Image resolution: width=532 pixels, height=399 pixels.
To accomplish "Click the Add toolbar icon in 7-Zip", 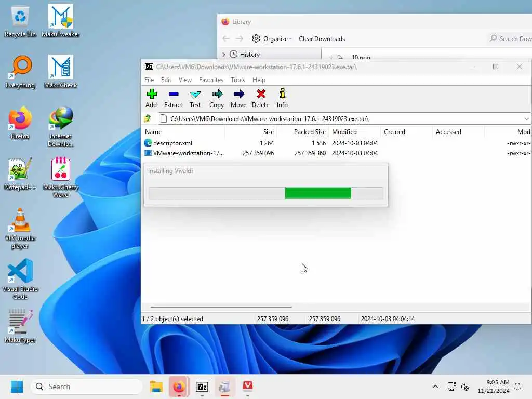I will (152, 98).
